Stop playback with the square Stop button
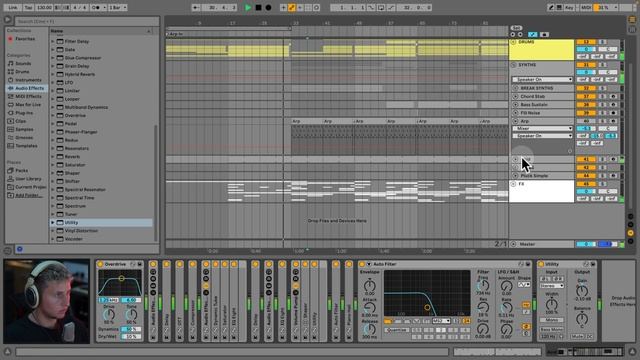This screenshot has height=360, width=640. coord(258,7)
